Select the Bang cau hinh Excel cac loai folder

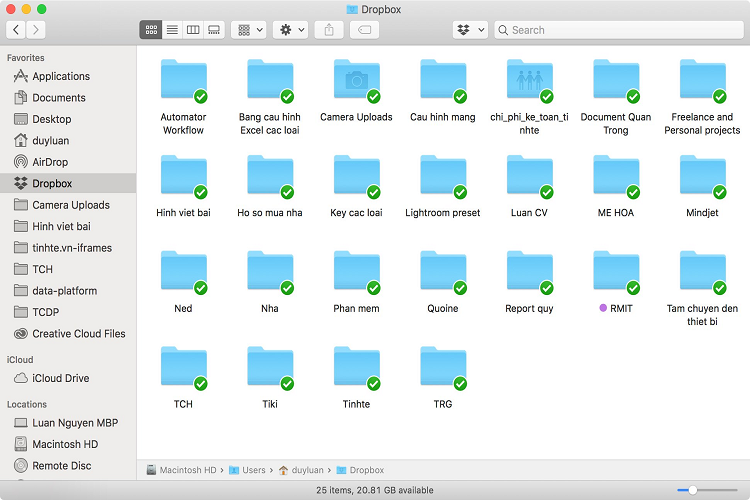point(270,80)
